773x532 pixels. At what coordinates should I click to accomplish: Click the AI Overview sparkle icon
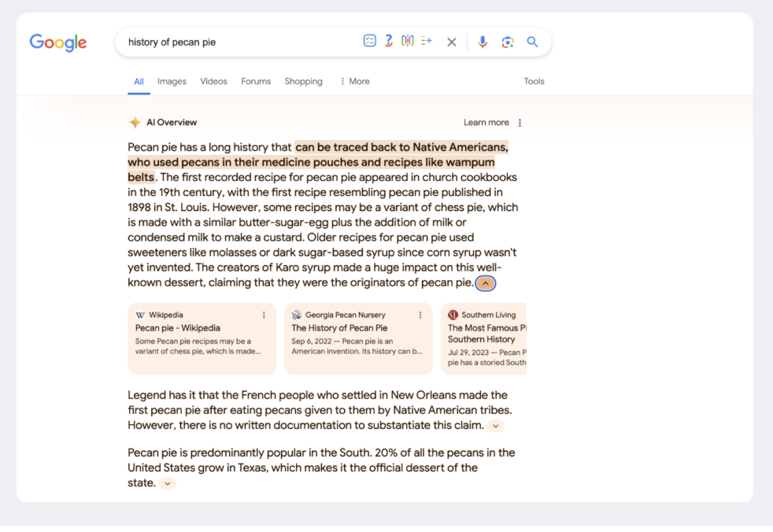coord(135,122)
